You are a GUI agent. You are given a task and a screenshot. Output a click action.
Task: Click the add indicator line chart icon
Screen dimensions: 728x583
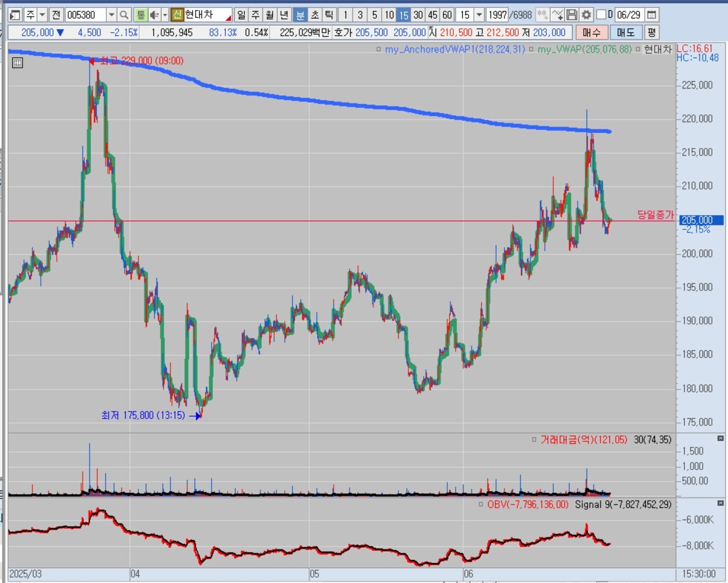click(557, 15)
